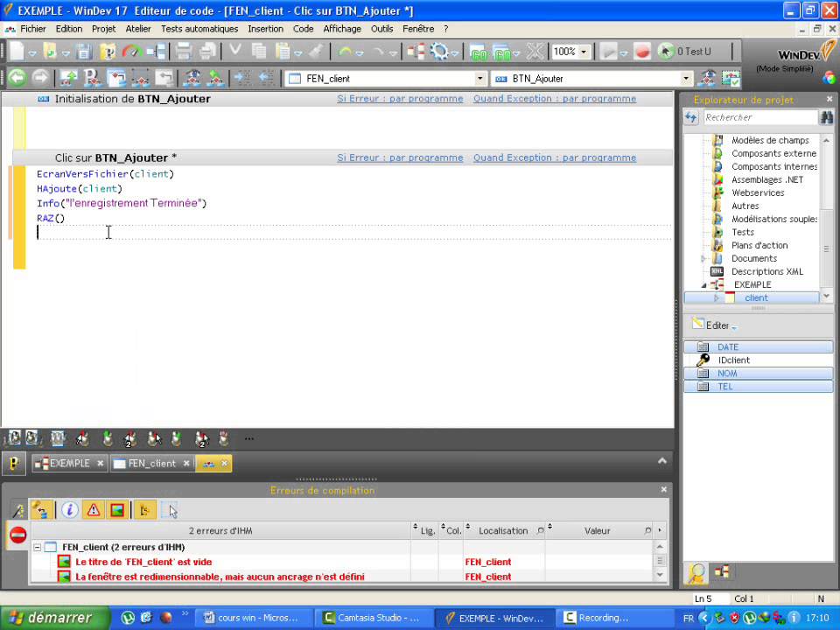Click the Open folder icon
This screenshot has height=630, width=840.
50,52
